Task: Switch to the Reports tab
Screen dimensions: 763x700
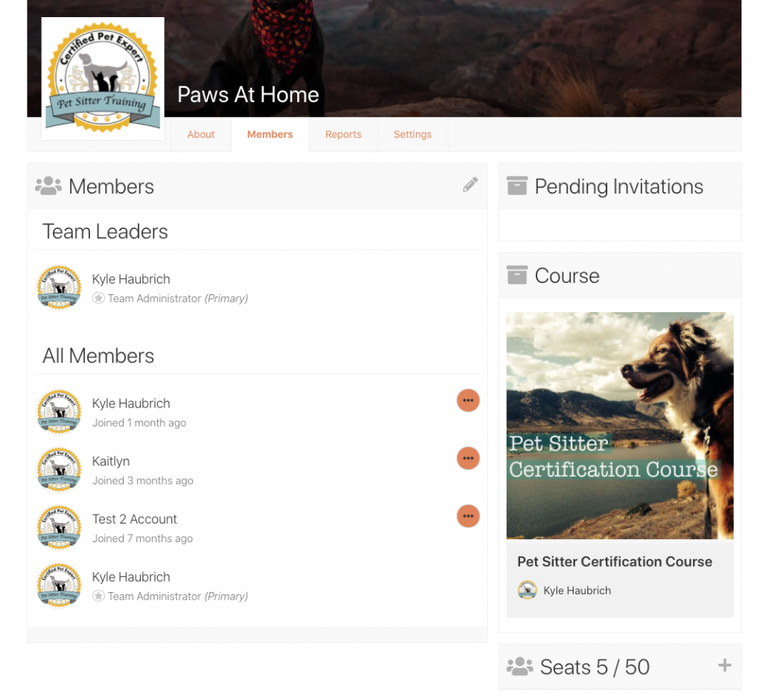Action: (x=343, y=134)
